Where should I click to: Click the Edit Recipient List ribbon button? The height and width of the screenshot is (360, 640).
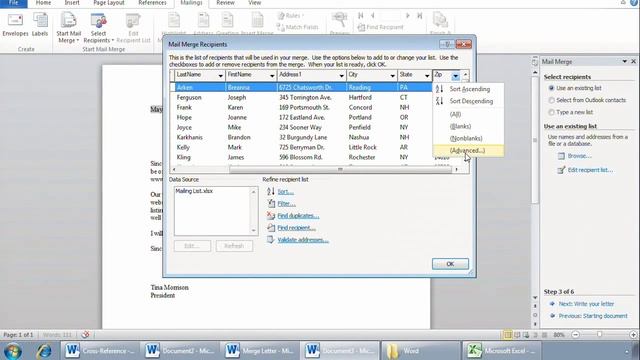133,28
